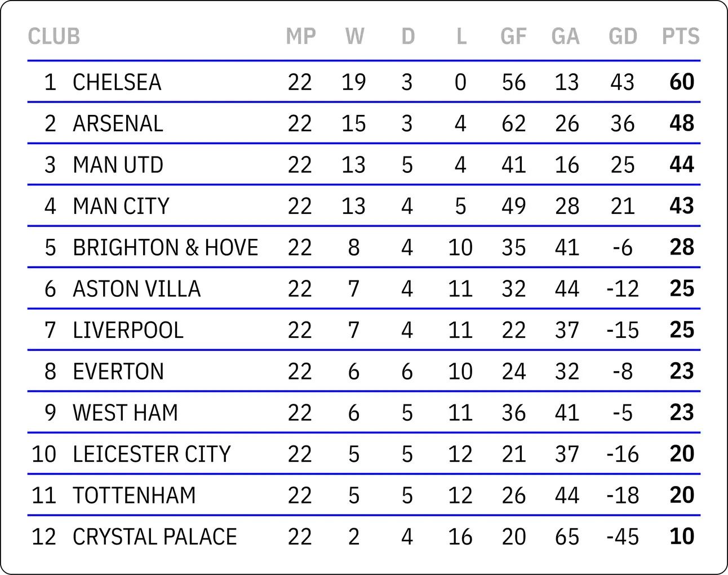This screenshot has width=728, height=575.
Task: Click LEICESTER CITY club name
Action: [152, 454]
